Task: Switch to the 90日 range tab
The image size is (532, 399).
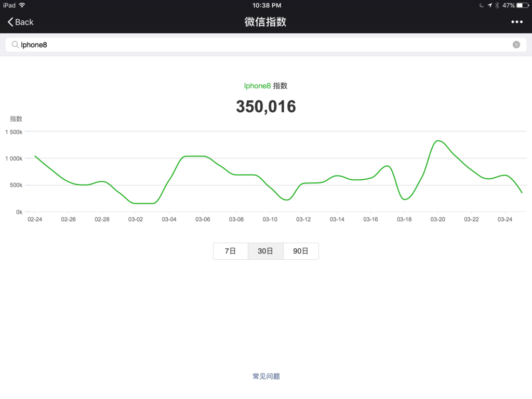Action: 301,251
